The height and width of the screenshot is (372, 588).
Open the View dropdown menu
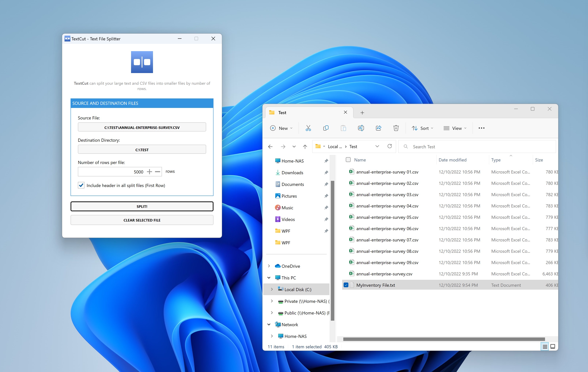[x=455, y=128]
